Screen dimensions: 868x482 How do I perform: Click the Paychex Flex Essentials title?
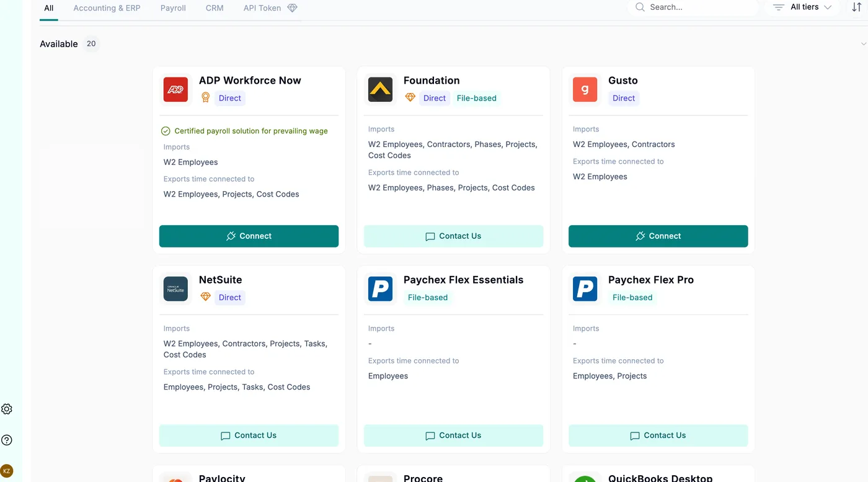[463, 280]
